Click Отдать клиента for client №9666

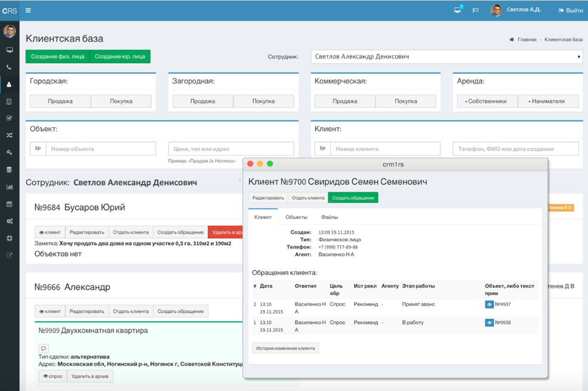pos(131,311)
